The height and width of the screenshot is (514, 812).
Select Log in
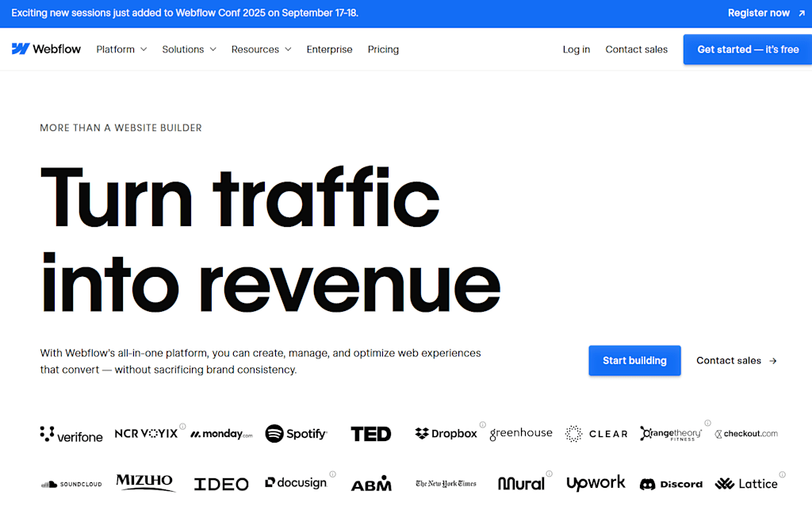coord(576,49)
